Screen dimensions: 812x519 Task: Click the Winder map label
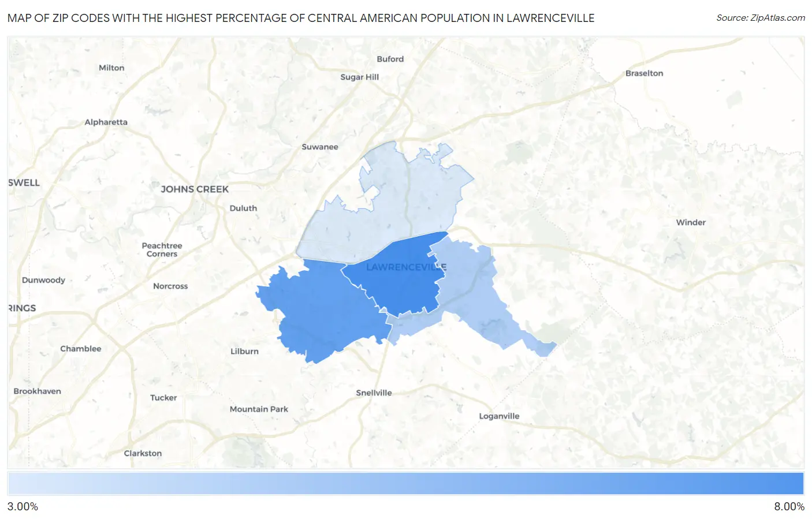(x=691, y=223)
